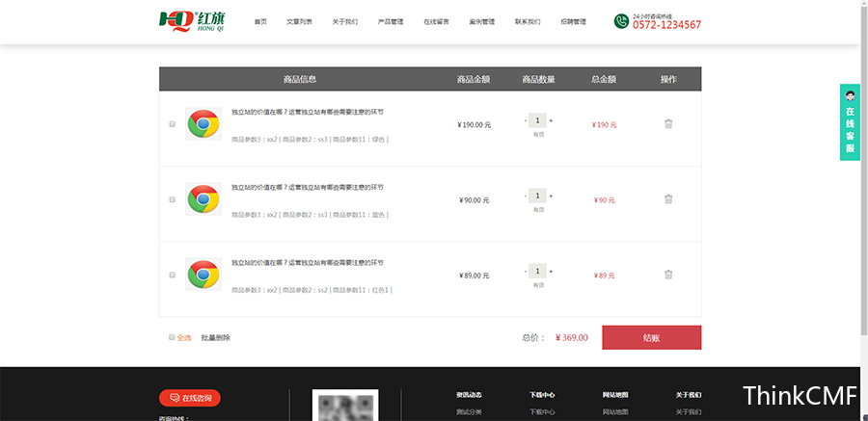Click the 商品信息 column header
The height and width of the screenshot is (421, 868).
pos(300,79)
